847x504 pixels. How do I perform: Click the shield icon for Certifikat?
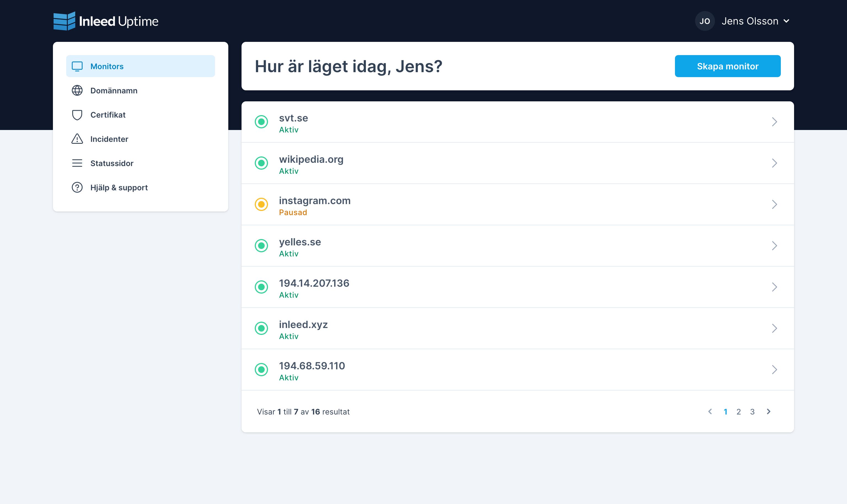(77, 115)
